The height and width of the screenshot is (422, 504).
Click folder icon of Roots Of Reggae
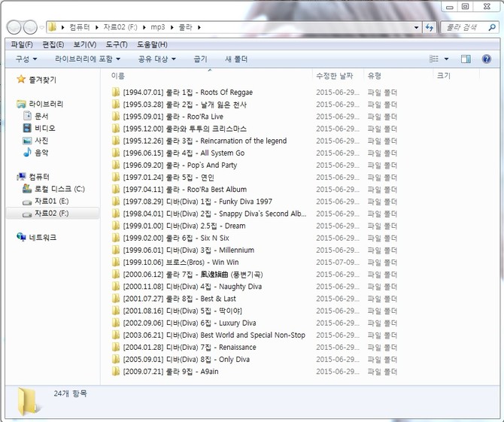tap(116, 93)
